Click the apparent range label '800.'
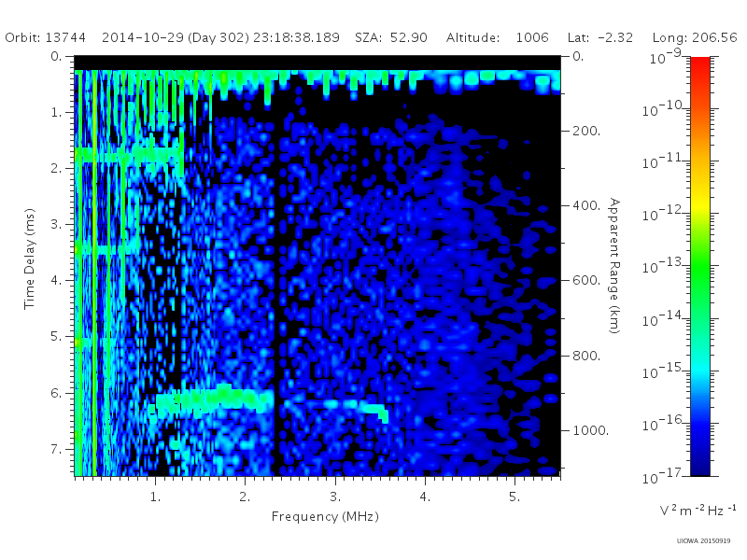 (x=586, y=356)
